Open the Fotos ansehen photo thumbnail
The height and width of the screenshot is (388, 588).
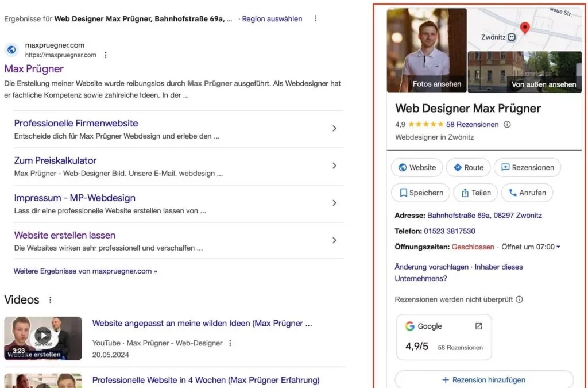[x=427, y=50]
